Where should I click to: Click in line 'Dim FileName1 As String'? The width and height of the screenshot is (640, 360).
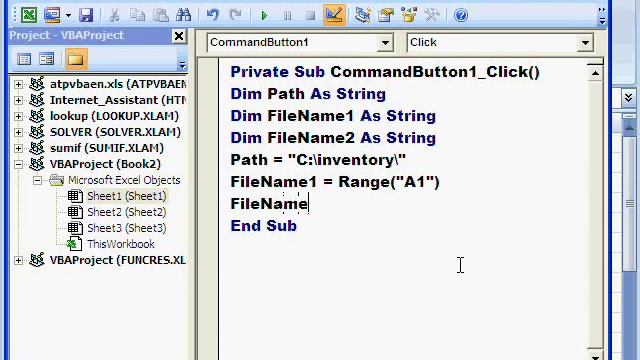coord(333,116)
